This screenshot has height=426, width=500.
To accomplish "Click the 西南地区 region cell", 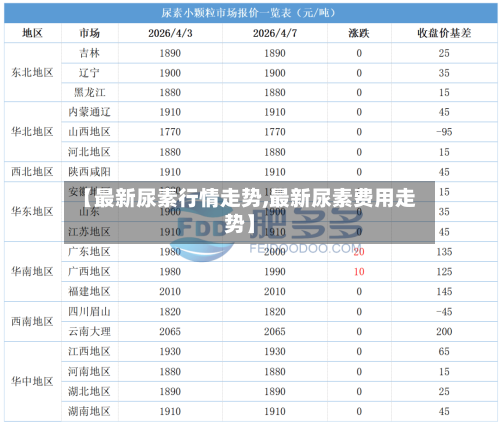I will click(x=32, y=321).
